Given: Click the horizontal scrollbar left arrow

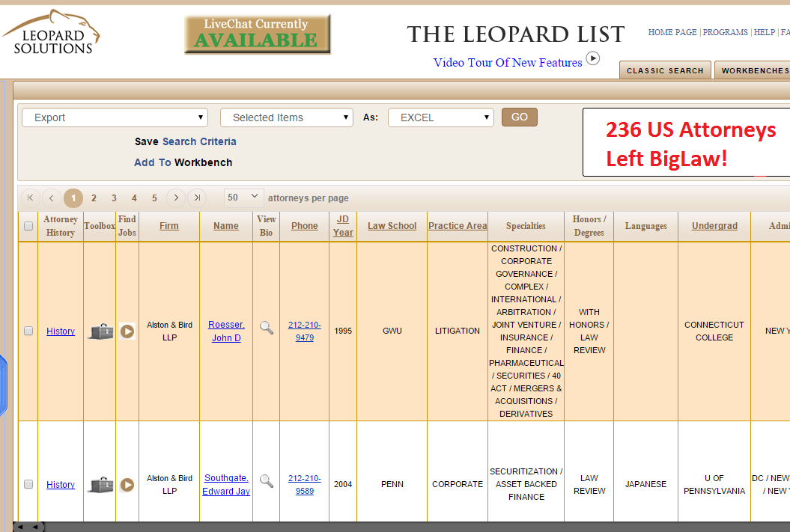Looking at the screenshot, I should pos(21,527).
